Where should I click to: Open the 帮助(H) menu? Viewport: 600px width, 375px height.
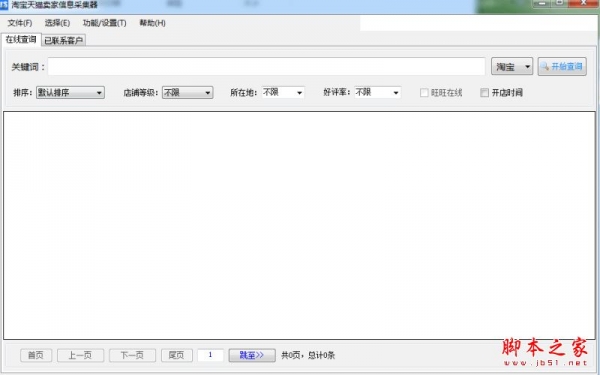coord(152,23)
